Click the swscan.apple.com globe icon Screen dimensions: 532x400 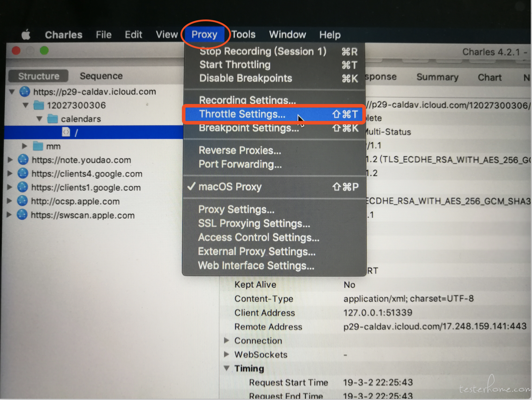tap(22, 215)
